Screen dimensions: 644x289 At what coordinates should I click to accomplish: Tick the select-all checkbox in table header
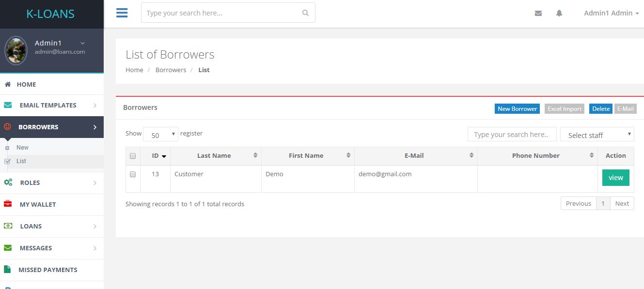(x=133, y=156)
